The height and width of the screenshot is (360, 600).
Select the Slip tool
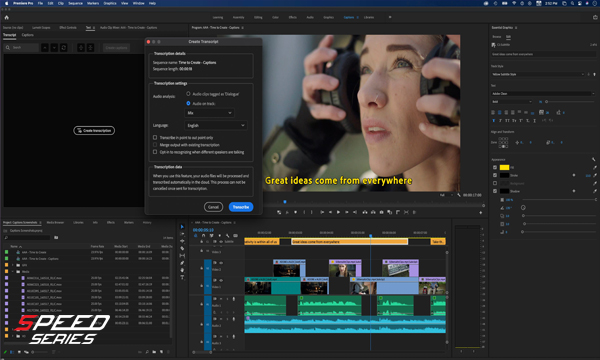(182, 256)
